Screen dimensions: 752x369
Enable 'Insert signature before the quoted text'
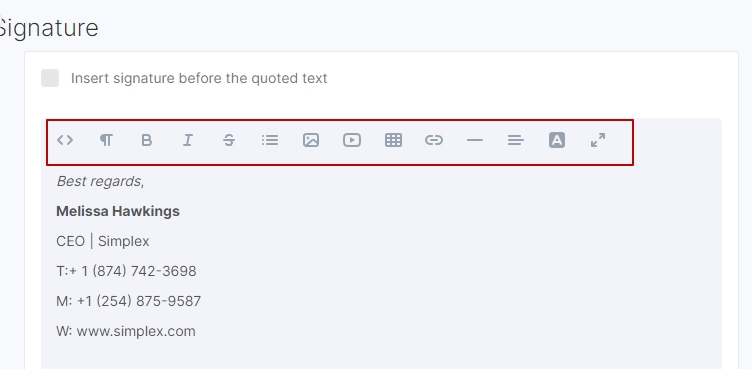50,78
